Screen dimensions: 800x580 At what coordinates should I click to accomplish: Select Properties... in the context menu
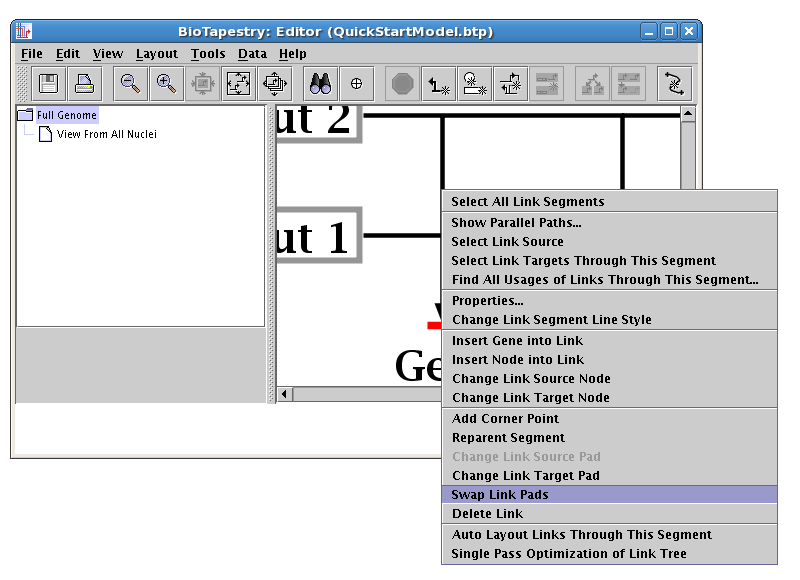click(487, 301)
